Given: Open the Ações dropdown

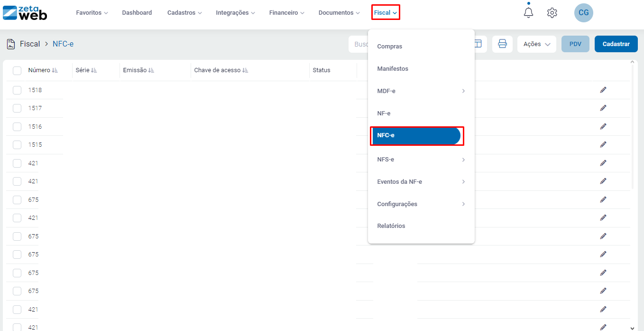Looking at the screenshot, I should click(x=536, y=44).
